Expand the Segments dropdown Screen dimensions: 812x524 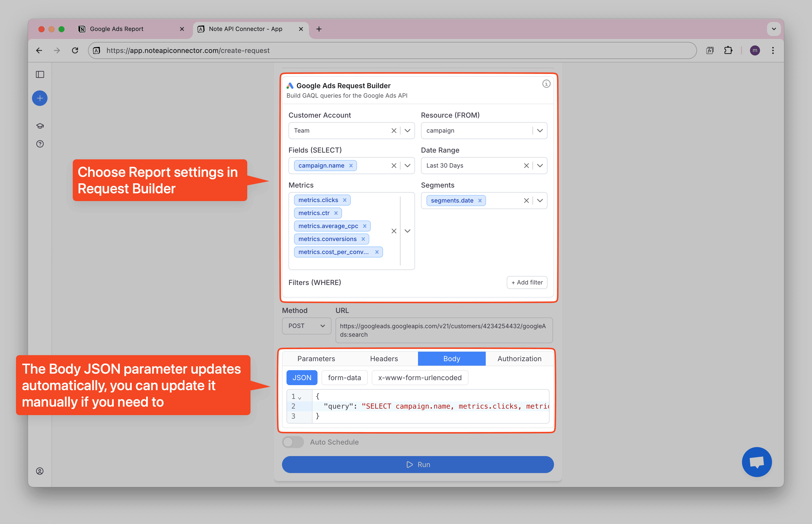540,200
